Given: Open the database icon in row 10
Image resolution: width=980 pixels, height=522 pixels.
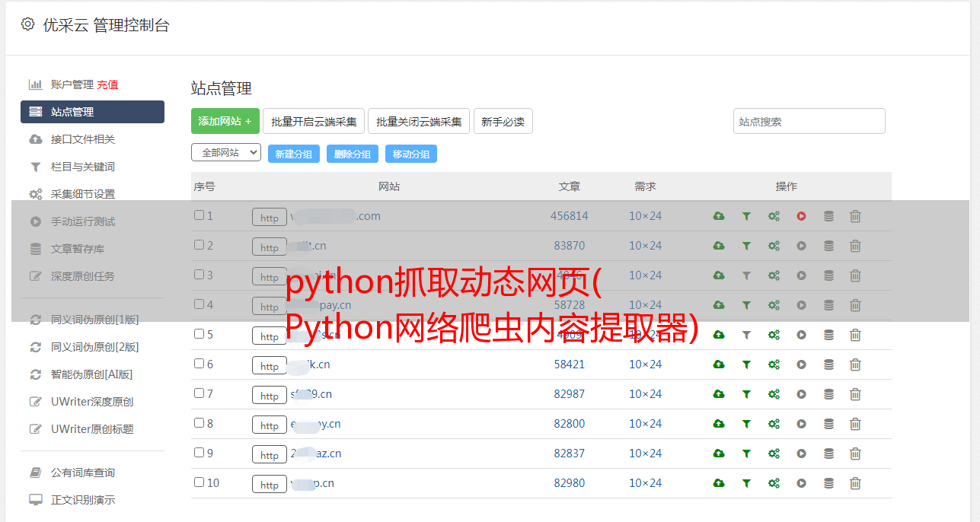Looking at the screenshot, I should [x=828, y=483].
